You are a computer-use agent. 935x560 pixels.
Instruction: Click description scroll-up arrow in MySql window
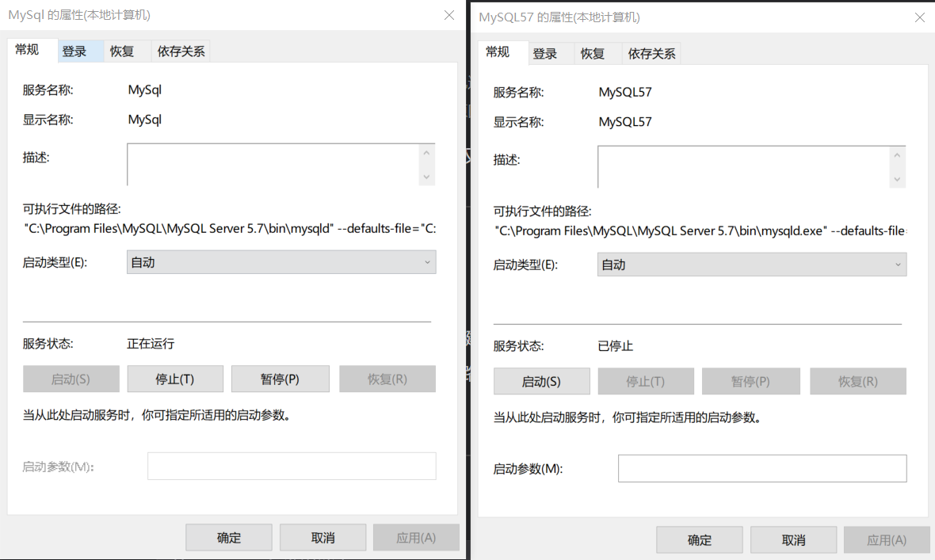pos(426,153)
